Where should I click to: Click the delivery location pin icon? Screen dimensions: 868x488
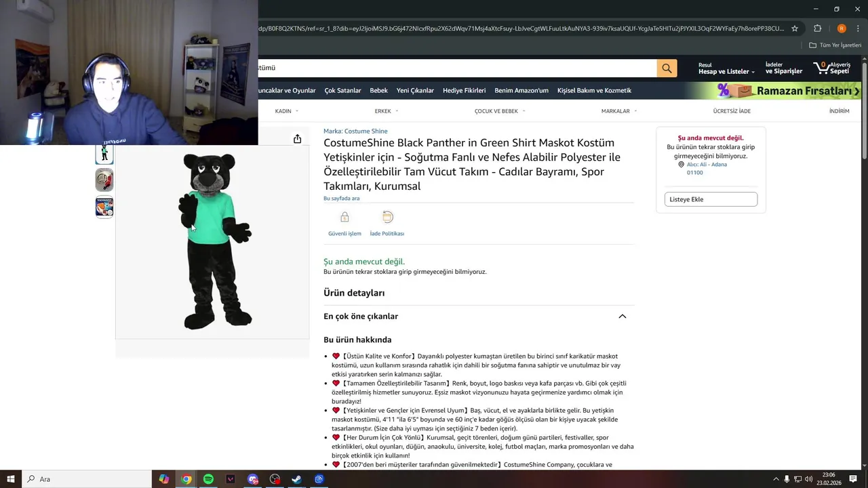(681, 165)
